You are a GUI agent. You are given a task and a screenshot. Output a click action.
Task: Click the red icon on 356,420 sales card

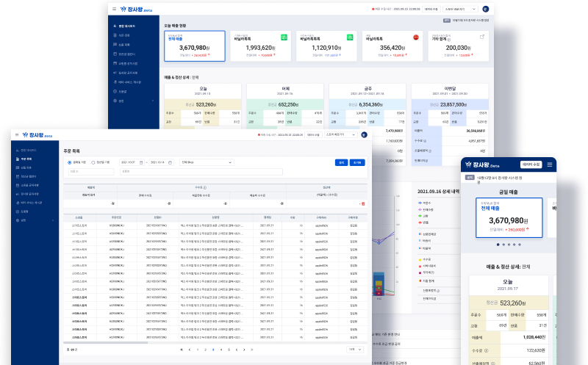coord(417,37)
